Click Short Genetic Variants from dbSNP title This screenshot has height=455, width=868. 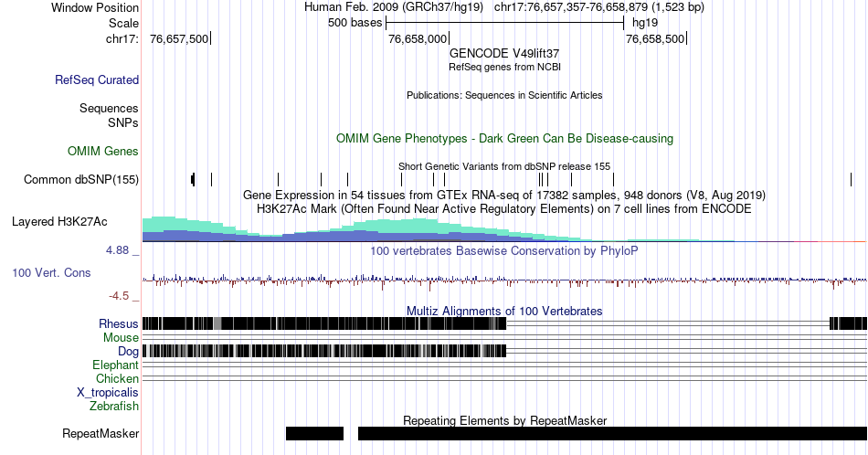[x=504, y=166]
